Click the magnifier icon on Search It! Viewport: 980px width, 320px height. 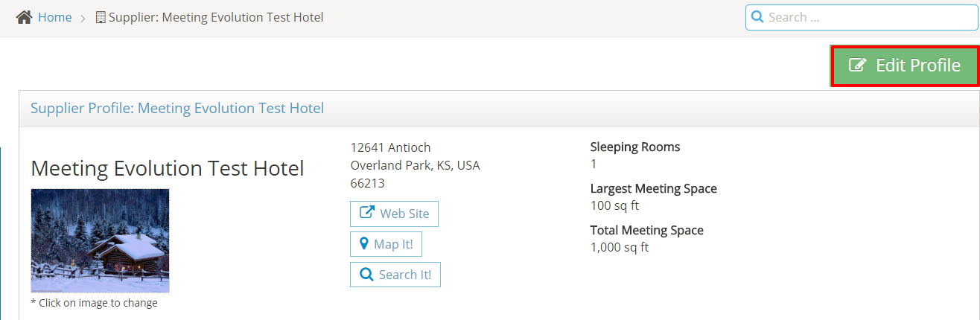[x=366, y=275]
